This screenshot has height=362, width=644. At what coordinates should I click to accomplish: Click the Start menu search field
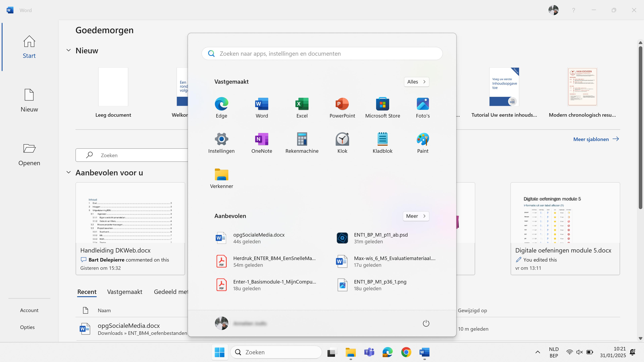(322, 53)
